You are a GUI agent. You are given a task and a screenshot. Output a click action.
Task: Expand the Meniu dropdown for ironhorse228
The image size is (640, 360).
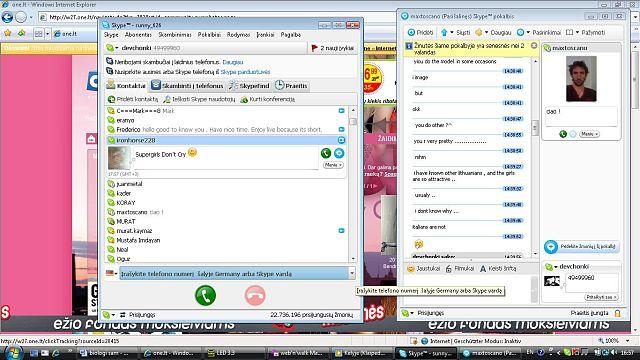pos(333,165)
